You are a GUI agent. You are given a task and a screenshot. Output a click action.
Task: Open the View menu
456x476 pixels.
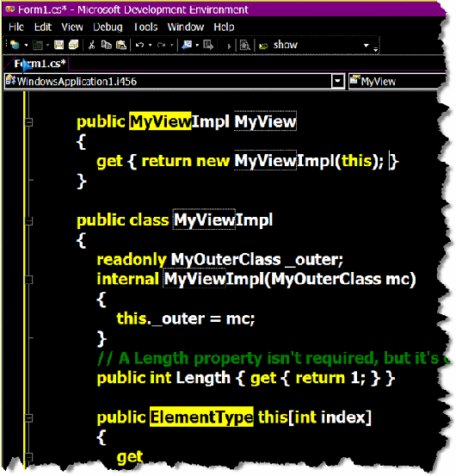coord(72,28)
